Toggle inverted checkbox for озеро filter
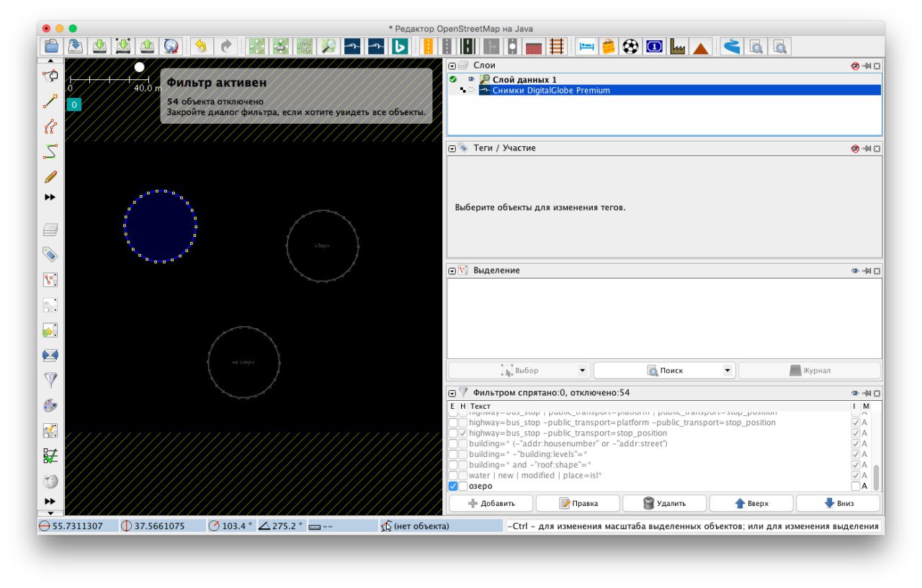This screenshot has height=588, width=922. pos(855,487)
